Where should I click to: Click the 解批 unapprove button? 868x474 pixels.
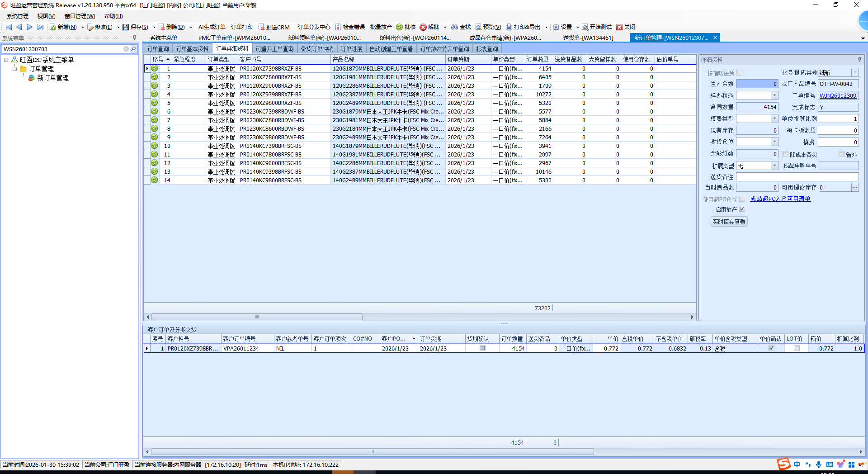pyautogui.click(x=429, y=27)
